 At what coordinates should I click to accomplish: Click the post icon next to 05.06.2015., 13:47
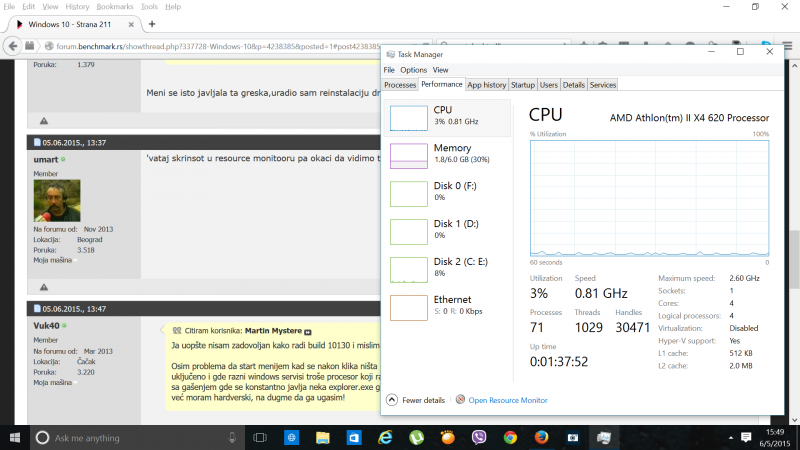coord(37,309)
